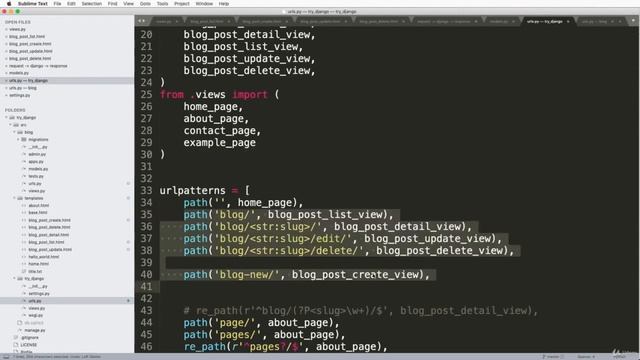Viewport: 640px width, 360px height.
Task: Open the Selection menu
Action: 91,4
